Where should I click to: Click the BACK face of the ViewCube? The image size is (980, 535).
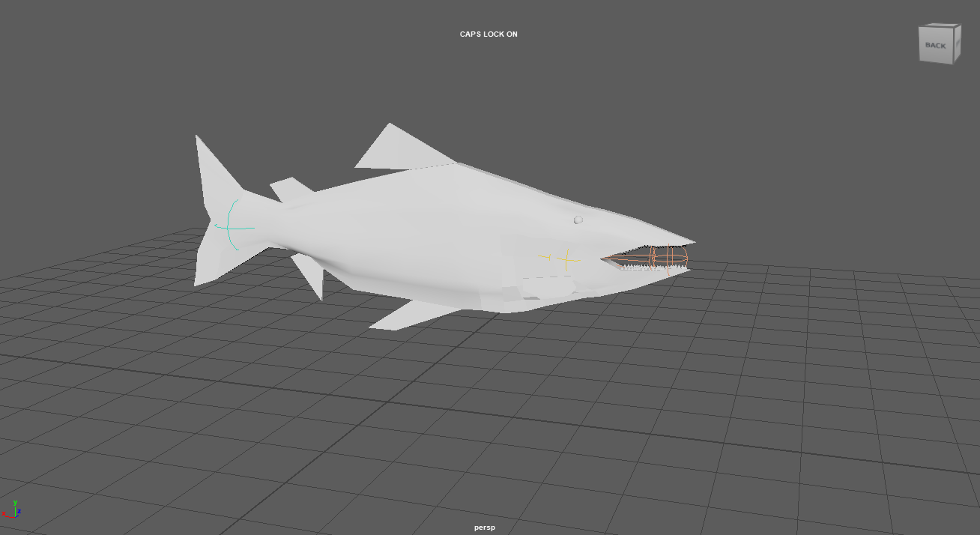click(x=936, y=46)
